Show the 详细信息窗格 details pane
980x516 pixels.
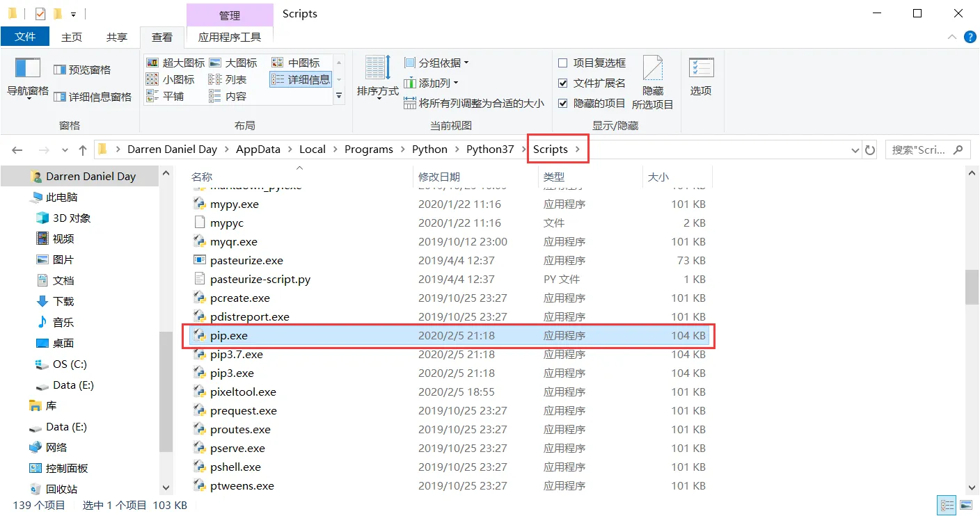93,97
